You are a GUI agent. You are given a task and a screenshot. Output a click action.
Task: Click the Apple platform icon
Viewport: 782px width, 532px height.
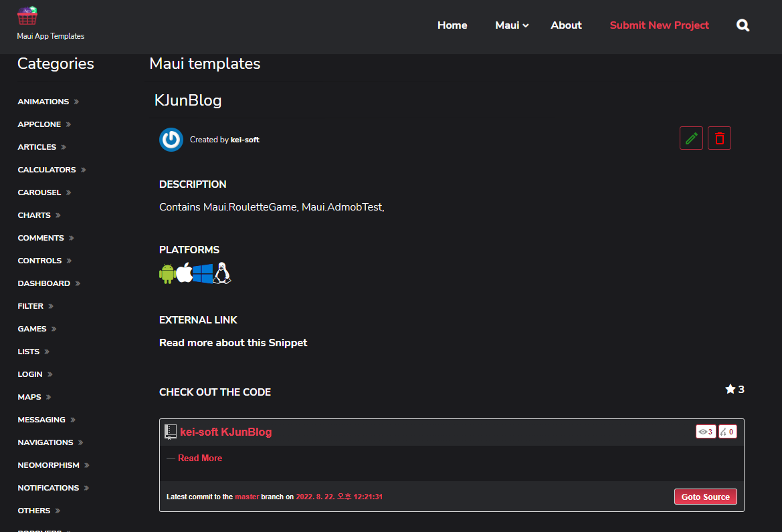click(x=185, y=273)
